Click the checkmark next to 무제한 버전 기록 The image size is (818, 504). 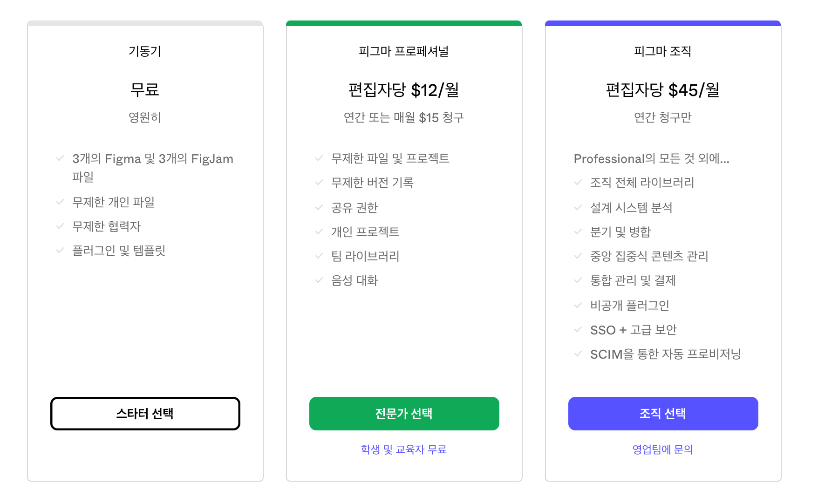coord(319,183)
